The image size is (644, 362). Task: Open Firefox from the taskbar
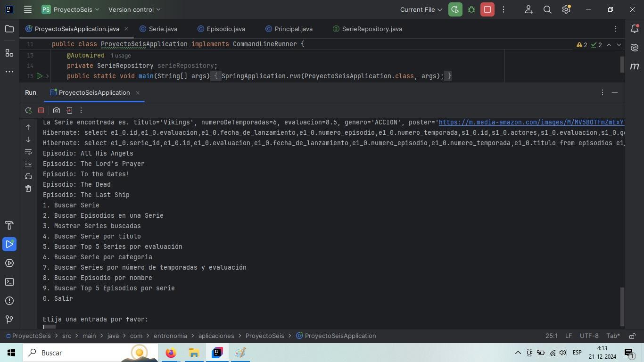click(x=171, y=353)
